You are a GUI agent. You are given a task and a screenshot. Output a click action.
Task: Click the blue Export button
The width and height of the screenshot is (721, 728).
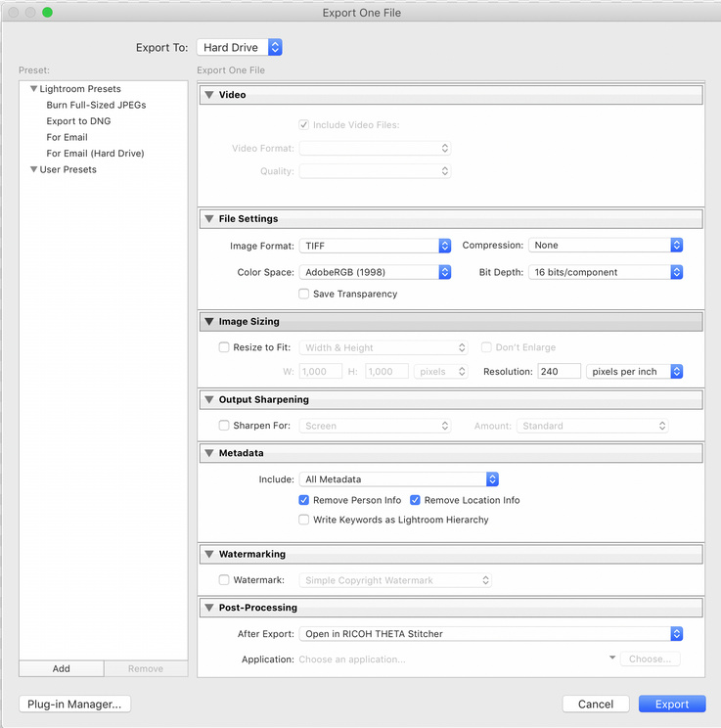pos(672,704)
